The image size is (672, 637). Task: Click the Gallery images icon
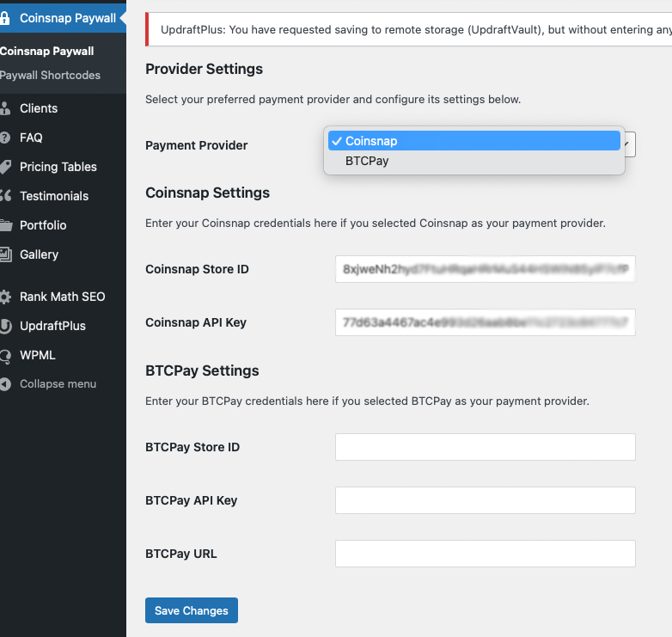(x=5, y=254)
